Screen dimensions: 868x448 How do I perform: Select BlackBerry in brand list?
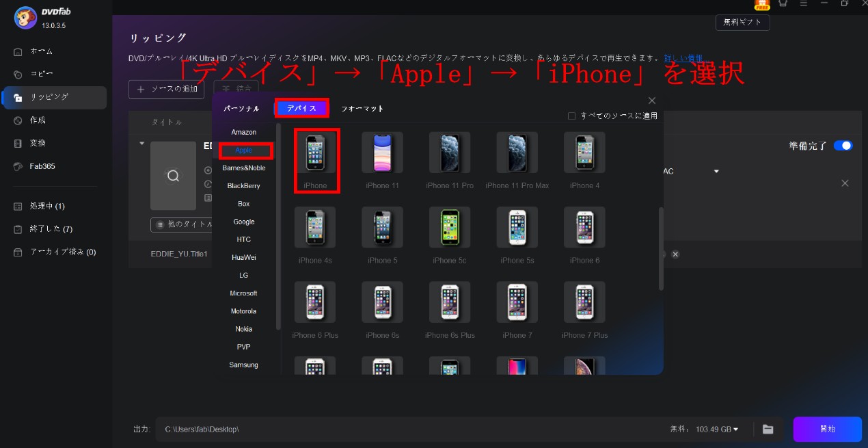244,186
